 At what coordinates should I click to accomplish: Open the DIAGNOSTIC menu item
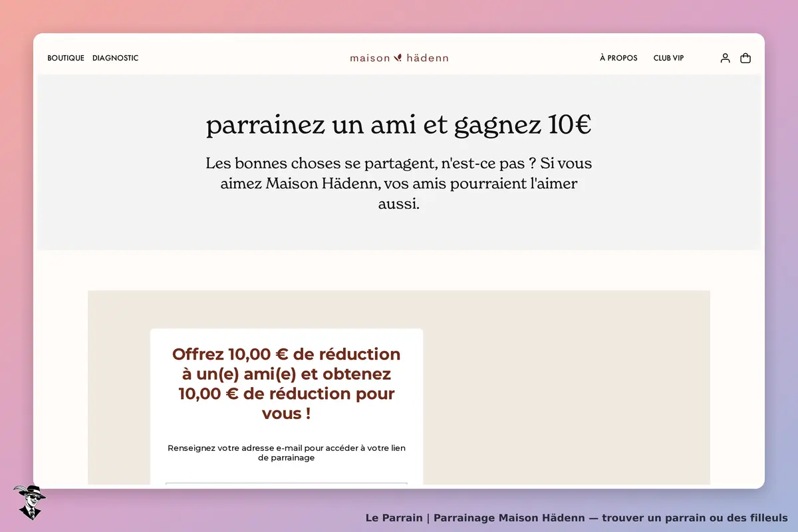tap(116, 58)
